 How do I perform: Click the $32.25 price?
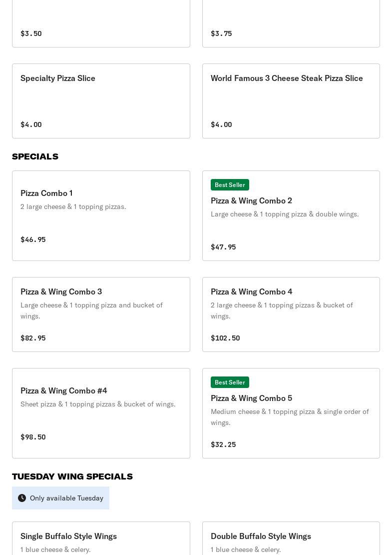click(x=223, y=444)
